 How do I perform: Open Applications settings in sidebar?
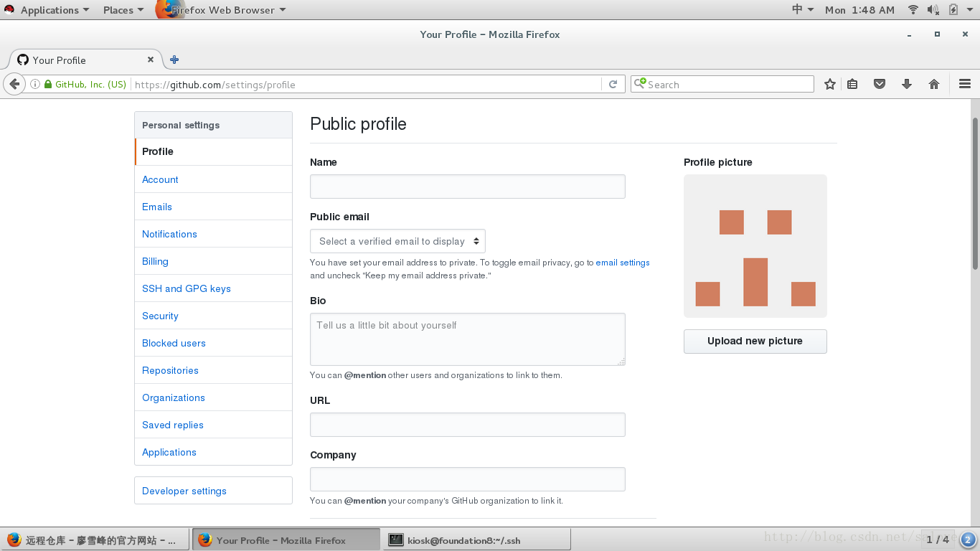pos(169,452)
